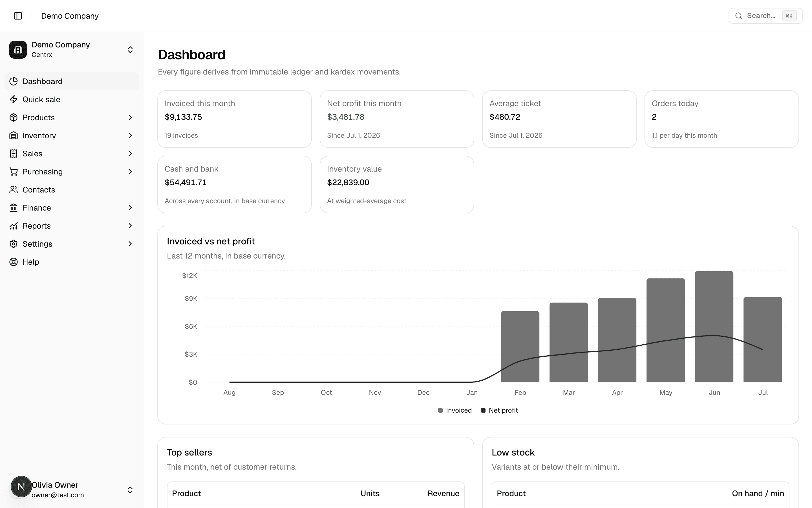Click the Dashboard page heading
Viewport: 812px width, 508px height.
point(192,55)
